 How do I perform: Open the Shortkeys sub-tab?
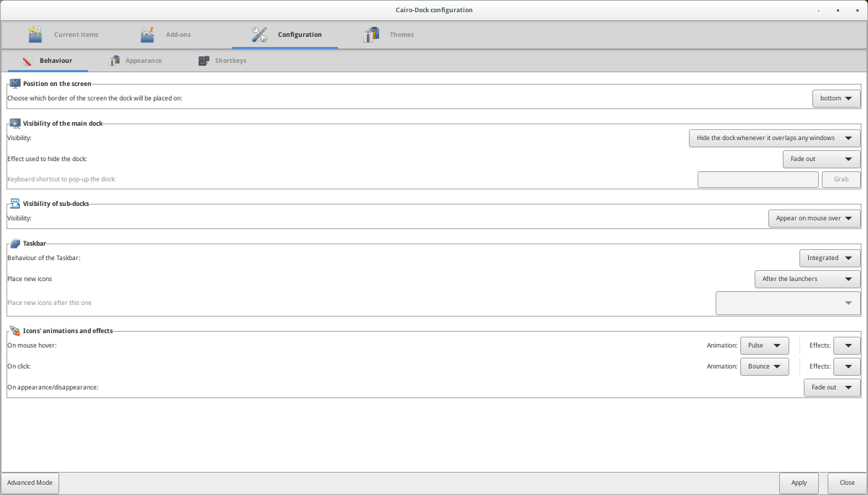[x=222, y=61]
